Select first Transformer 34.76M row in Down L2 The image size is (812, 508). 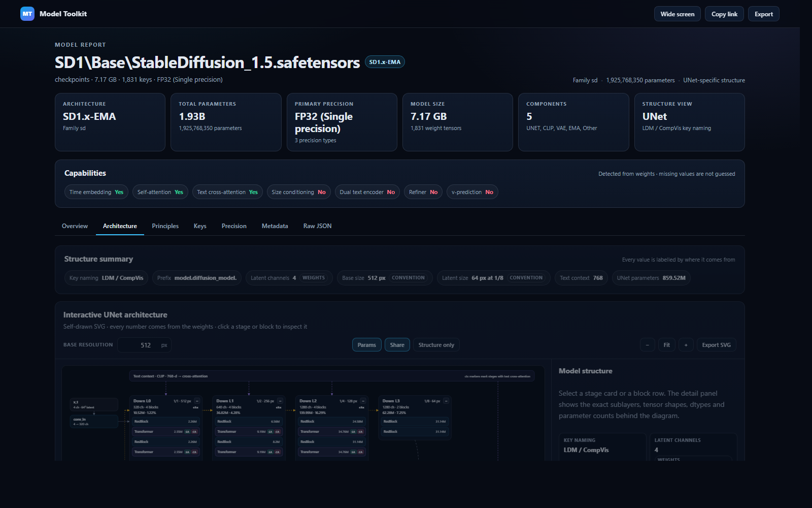332,431
